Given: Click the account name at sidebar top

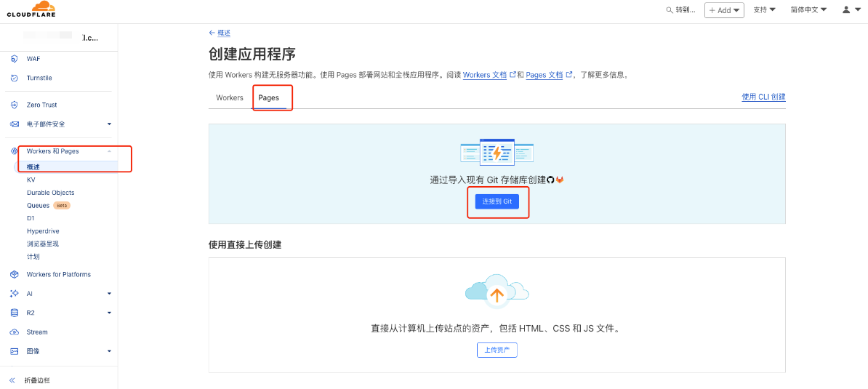Looking at the screenshot, I should pos(61,37).
